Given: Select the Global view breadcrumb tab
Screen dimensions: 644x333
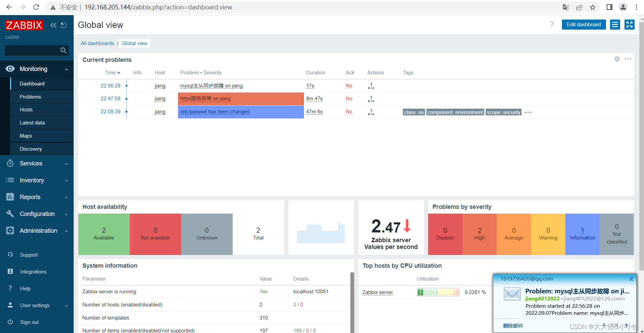Looking at the screenshot, I should click(x=135, y=43).
